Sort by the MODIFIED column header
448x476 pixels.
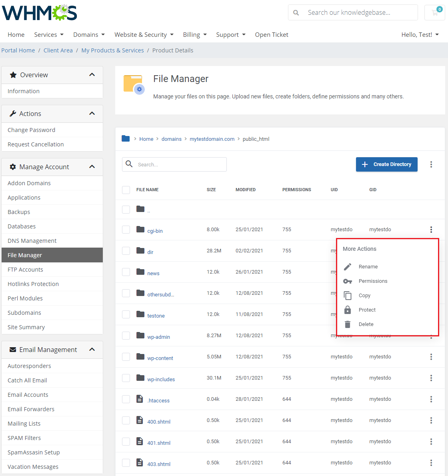pyautogui.click(x=246, y=190)
